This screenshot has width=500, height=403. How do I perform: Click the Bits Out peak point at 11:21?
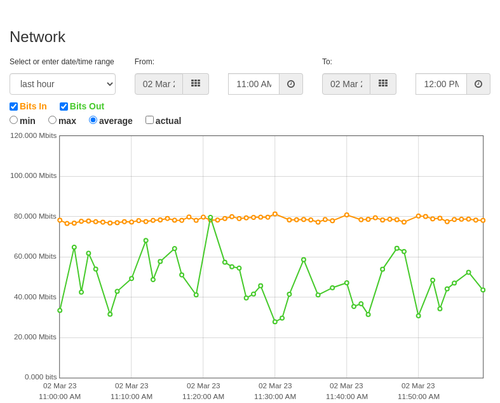[210, 218]
